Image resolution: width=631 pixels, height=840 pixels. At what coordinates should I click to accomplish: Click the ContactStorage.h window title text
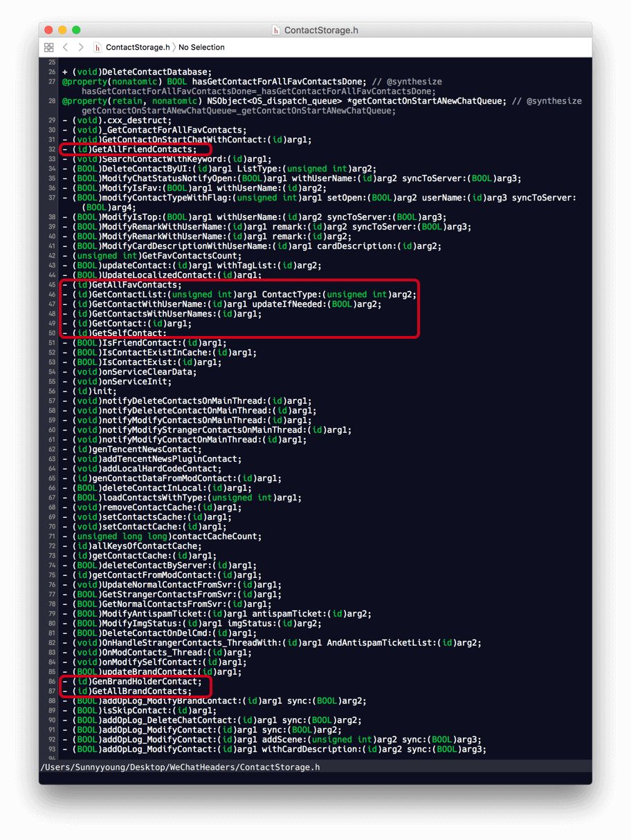(321, 30)
